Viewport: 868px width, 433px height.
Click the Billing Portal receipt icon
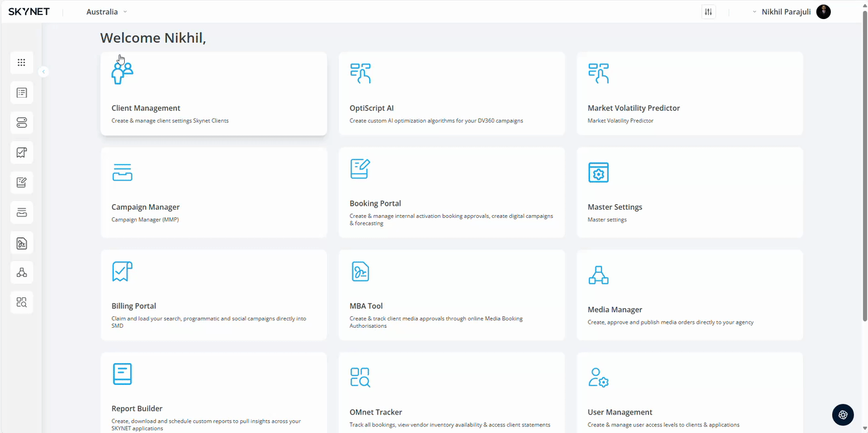pyautogui.click(x=122, y=271)
